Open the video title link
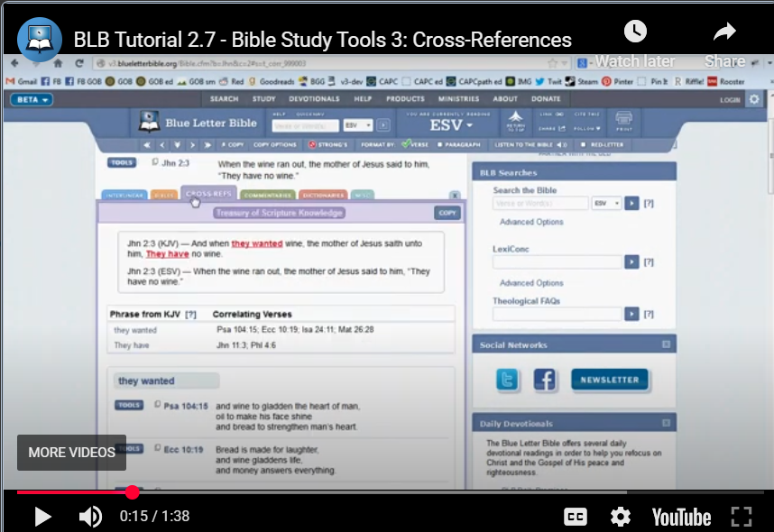774x532 pixels. [x=322, y=40]
